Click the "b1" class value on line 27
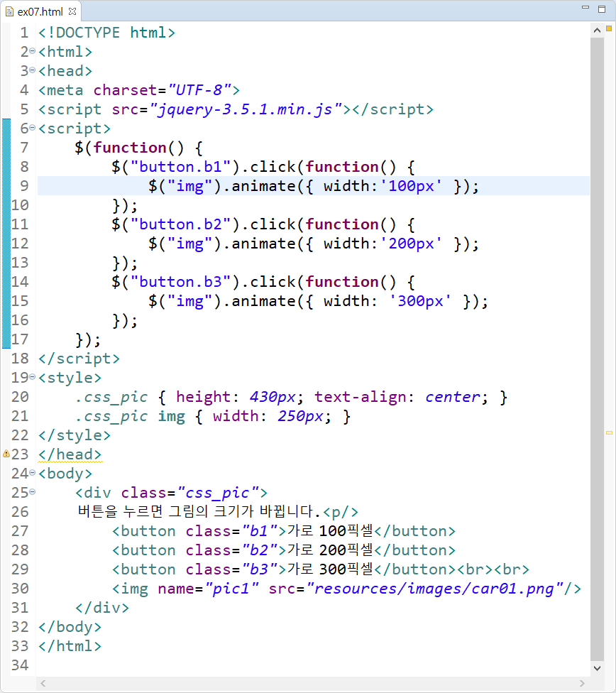 (x=260, y=531)
